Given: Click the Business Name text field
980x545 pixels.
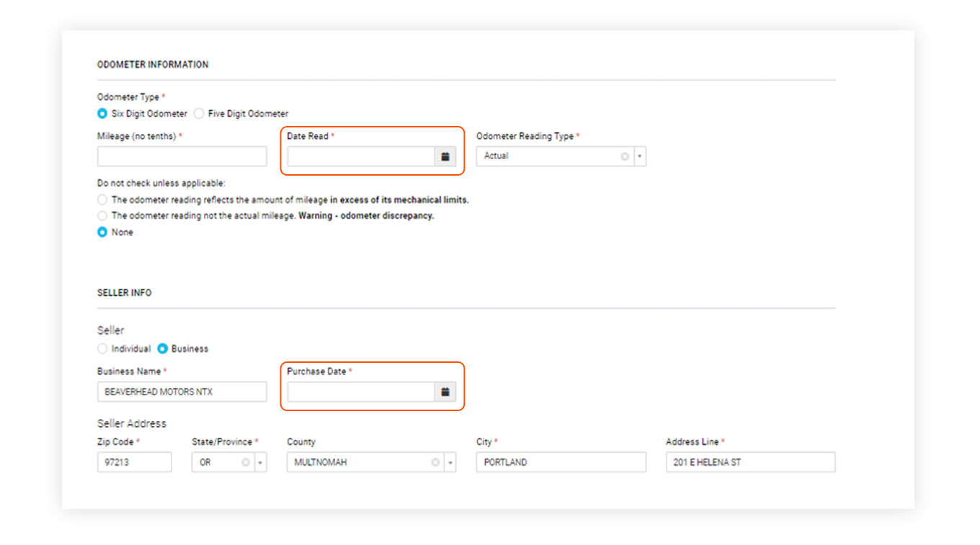Looking at the screenshot, I should [x=182, y=392].
